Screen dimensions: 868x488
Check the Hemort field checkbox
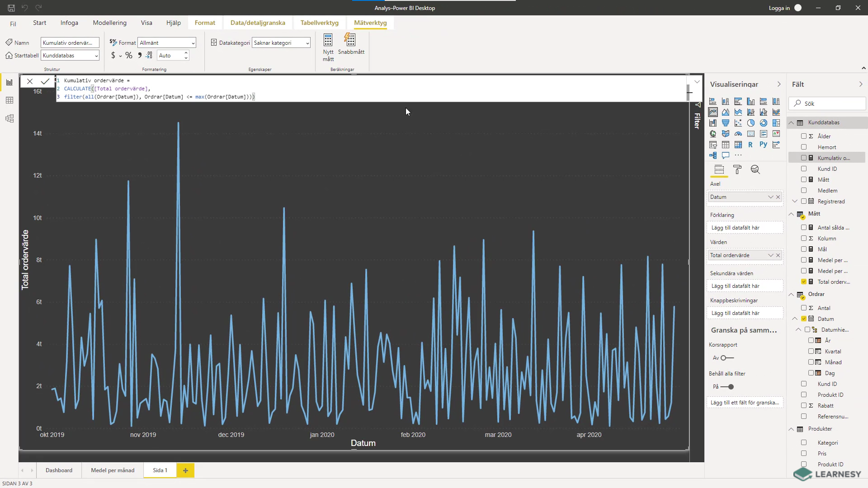click(x=804, y=147)
